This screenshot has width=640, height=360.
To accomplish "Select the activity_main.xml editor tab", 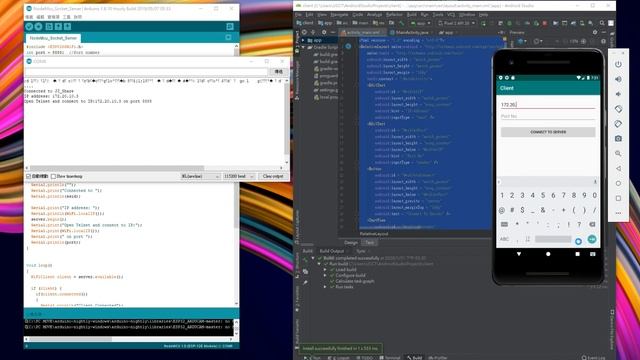I will (362, 32).
